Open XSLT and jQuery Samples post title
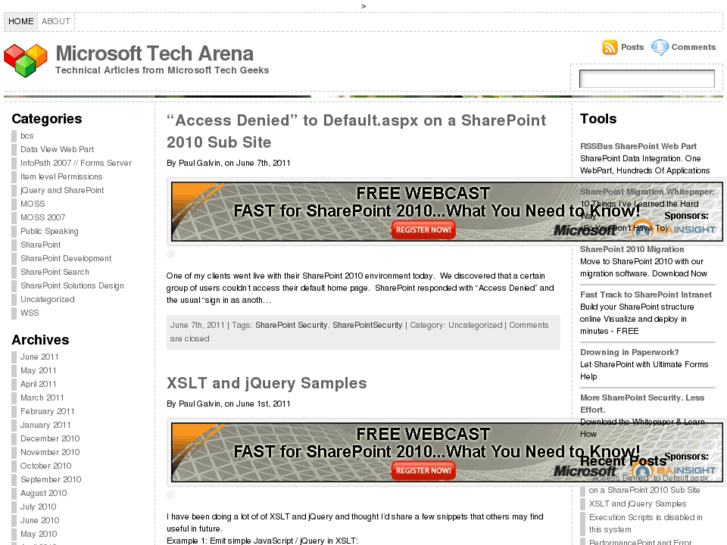 pos(266,383)
